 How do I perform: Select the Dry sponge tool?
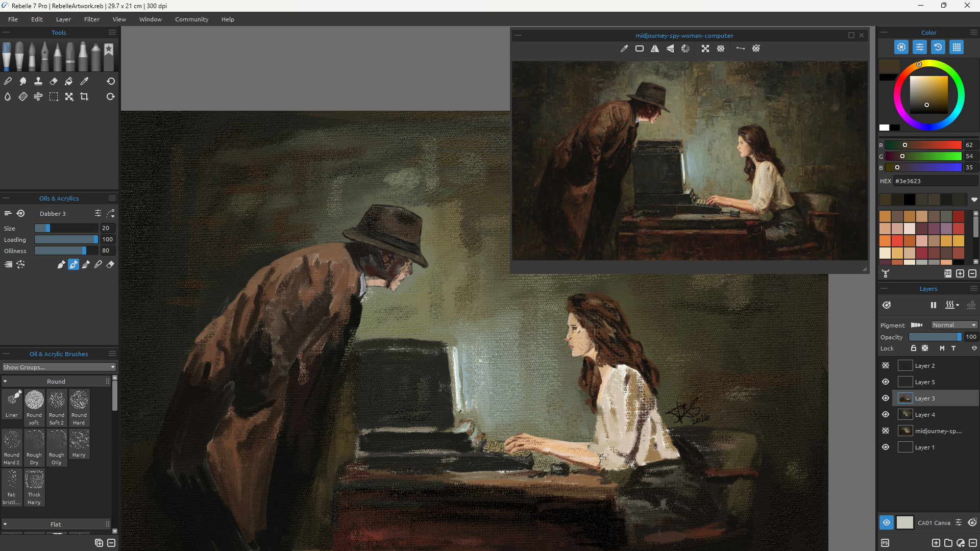[x=23, y=96]
